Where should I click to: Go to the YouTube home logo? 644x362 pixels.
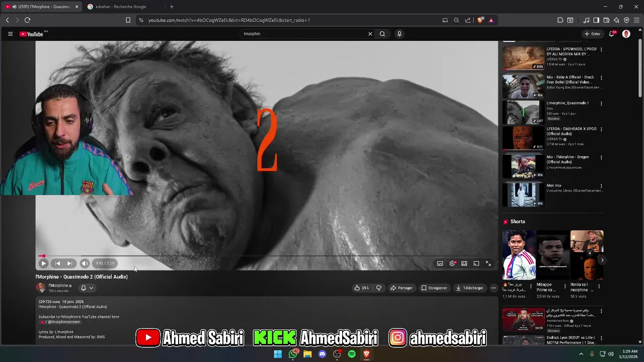[32, 34]
